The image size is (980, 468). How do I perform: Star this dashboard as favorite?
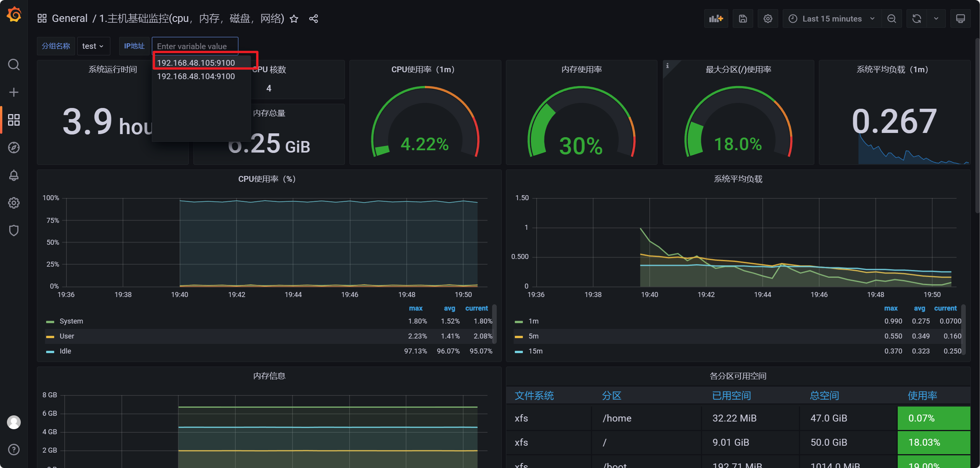(x=294, y=19)
